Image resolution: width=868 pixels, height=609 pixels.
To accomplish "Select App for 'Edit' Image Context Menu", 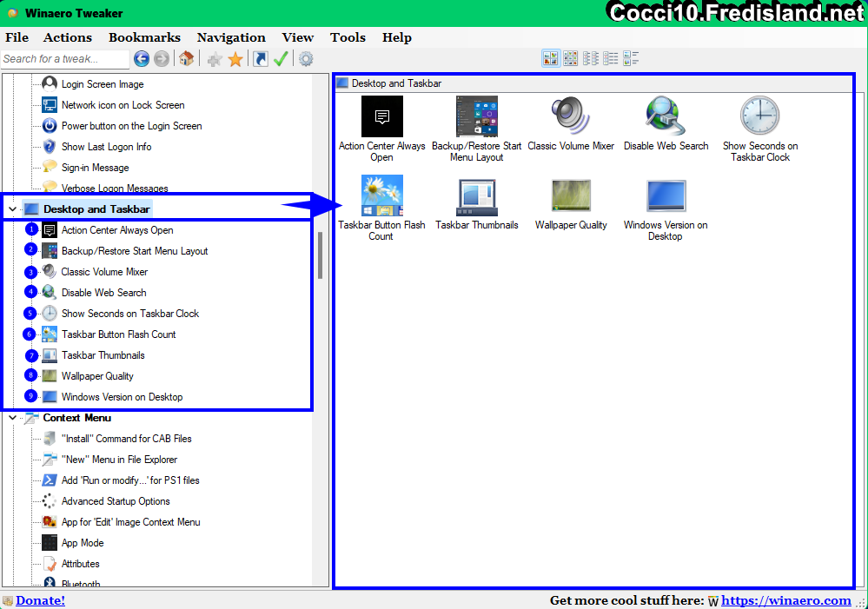I will click(130, 522).
